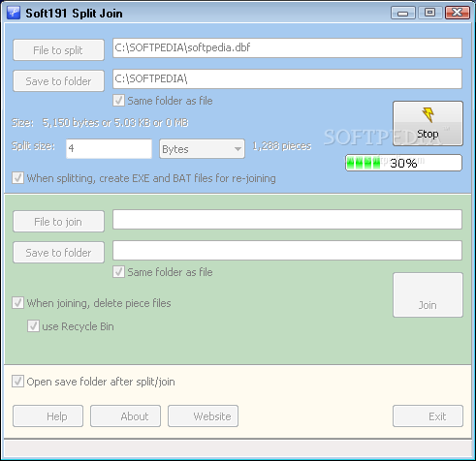Close the Soft191 Split Join window
This screenshot has width=476, height=461.
click(x=458, y=13)
